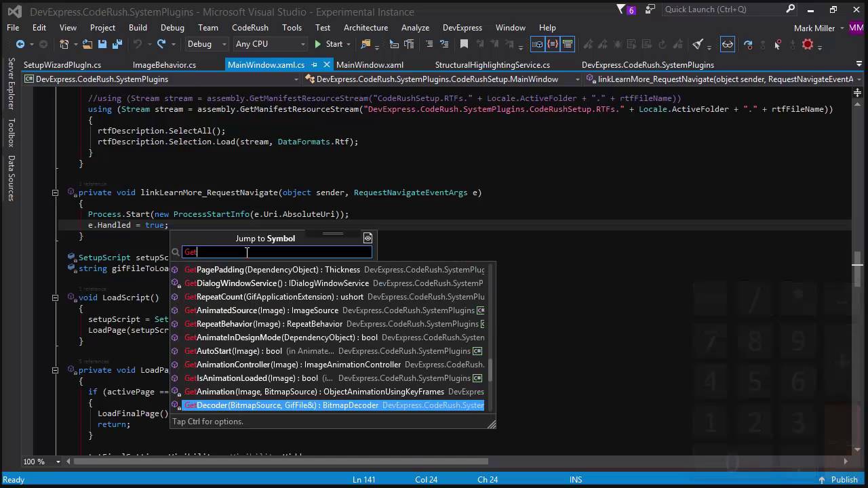The width and height of the screenshot is (868, 488).
Task: Toggle the CodeRush region painting button
Action: tap(568, 44)
